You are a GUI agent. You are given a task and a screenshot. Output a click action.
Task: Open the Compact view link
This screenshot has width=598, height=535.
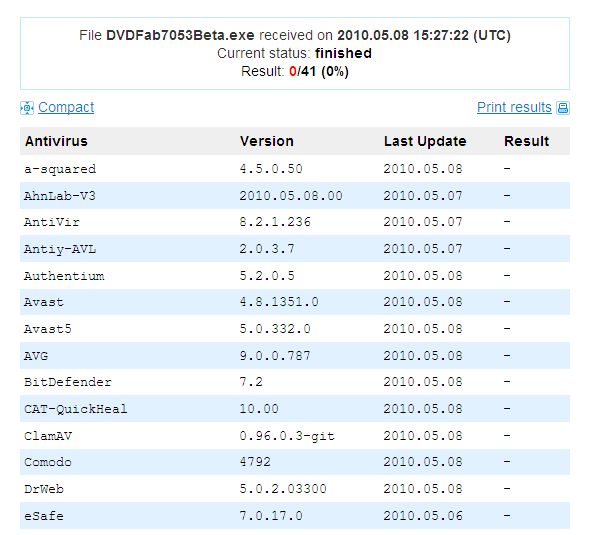[x=66, y=108]
